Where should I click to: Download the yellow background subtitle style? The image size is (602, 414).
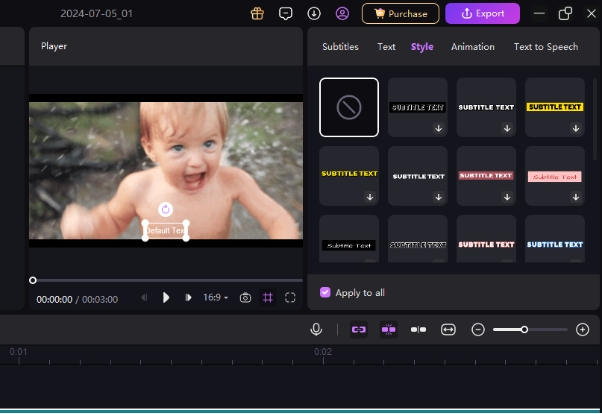click(576, 128)
